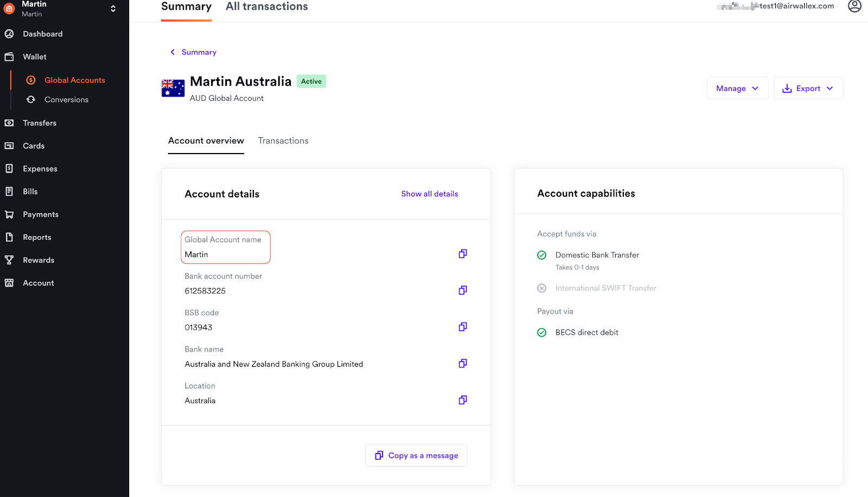Screen dimensions: 868x497
Task: Go to Cards in the sidebar
Action: point(34,146)
